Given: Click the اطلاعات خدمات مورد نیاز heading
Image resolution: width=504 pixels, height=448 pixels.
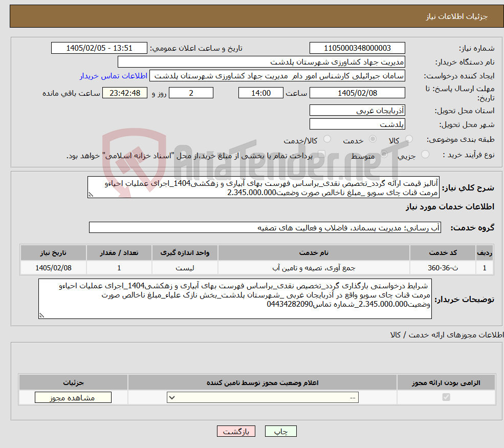Looking at the screenshot, I should 450,206.
